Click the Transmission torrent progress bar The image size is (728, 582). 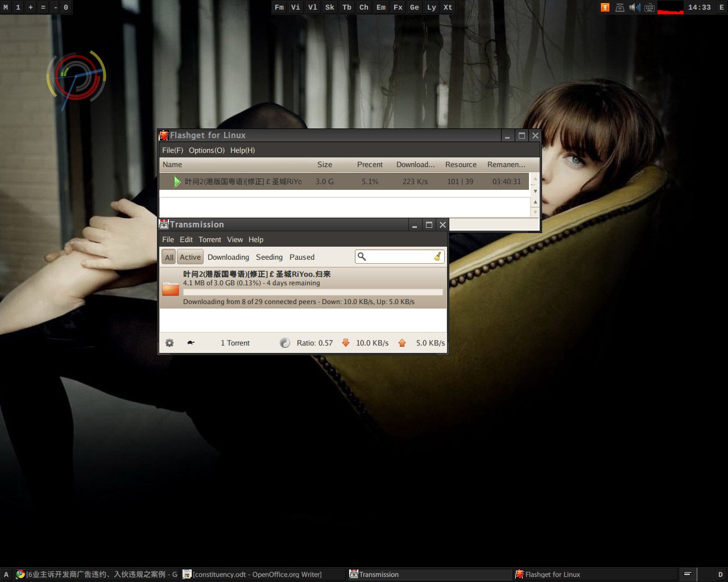click(313, 292)
